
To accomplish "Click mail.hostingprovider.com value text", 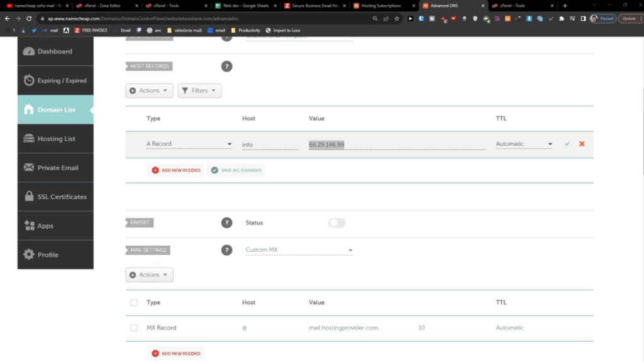I will coord(344,327).
